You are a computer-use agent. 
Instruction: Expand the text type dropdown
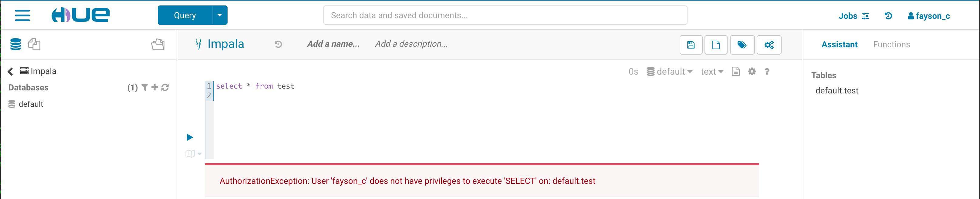[x=712, y=72]
